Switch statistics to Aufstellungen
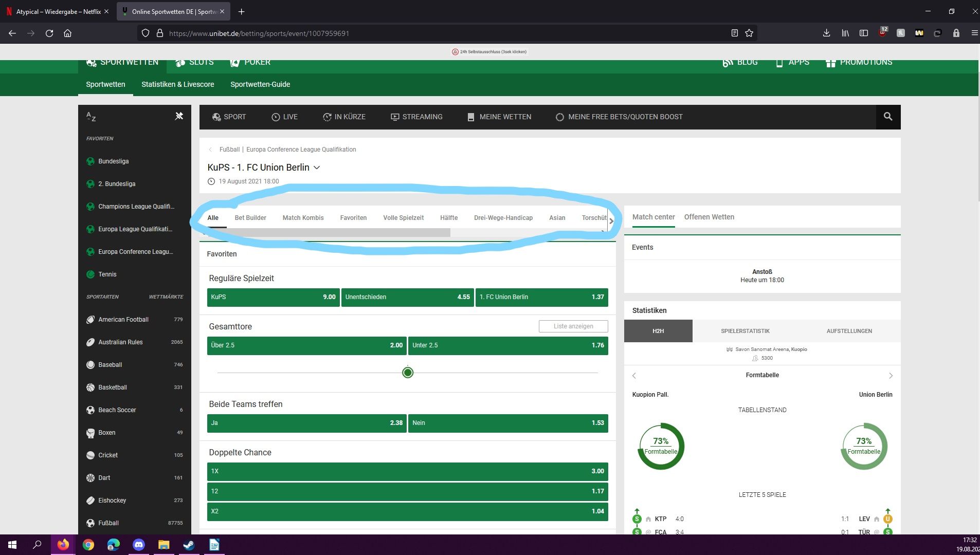Screen dimensions: 980x555 [849, 331]
